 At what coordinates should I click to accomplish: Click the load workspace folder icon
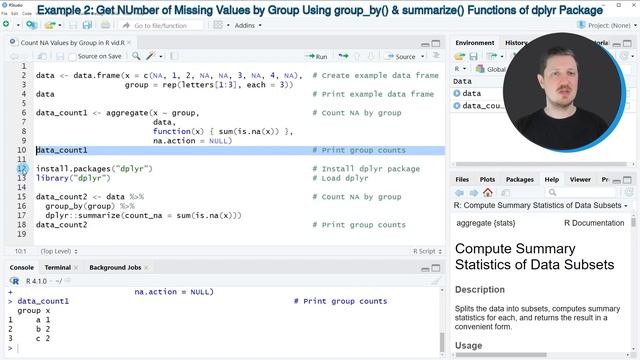click(460, 56)
